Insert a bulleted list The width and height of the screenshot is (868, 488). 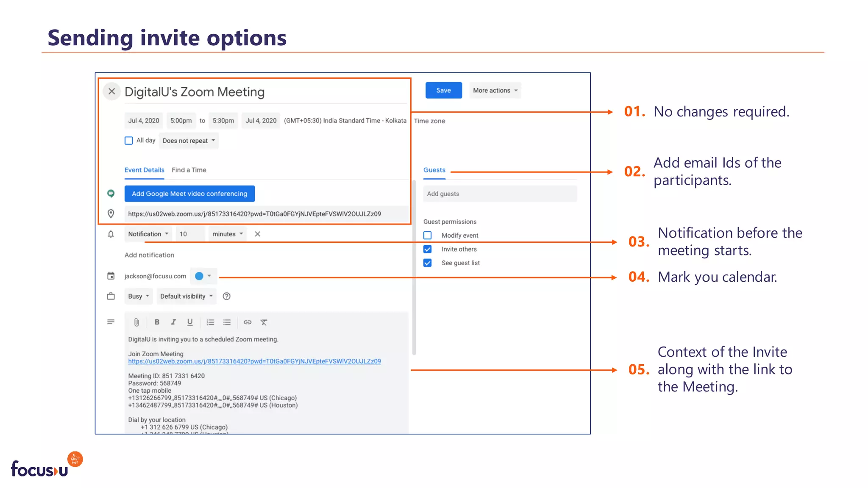(x=227, y=322)
